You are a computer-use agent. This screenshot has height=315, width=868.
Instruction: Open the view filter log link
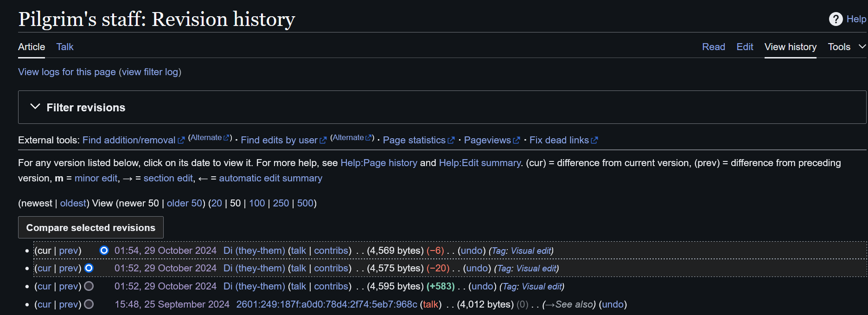(150, 72)
